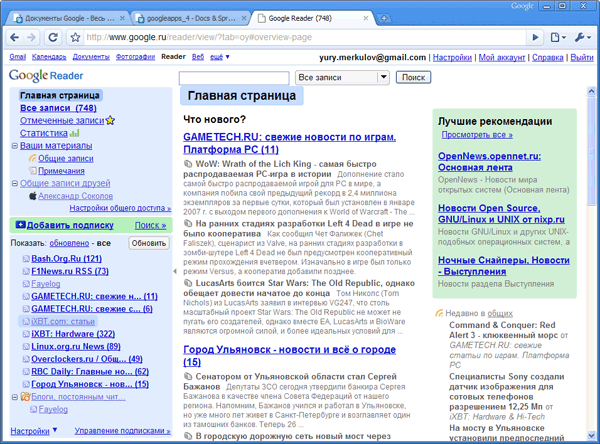Click the vertical scrollbar down arrow
This screenshot has width=600, height=444.
click(591, 435)
